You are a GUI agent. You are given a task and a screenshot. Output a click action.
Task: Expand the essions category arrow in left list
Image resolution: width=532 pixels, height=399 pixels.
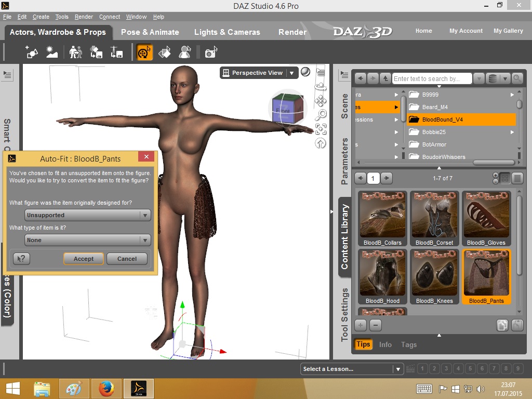[x=396, y=119]
